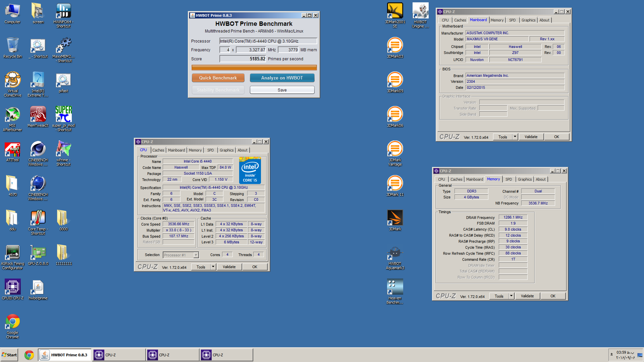This screenshot has height=362, width=644.
Task: Click DRAM Frequency value 1286.1 MHz
Action: pyautogui.click(x=513, y=217)
